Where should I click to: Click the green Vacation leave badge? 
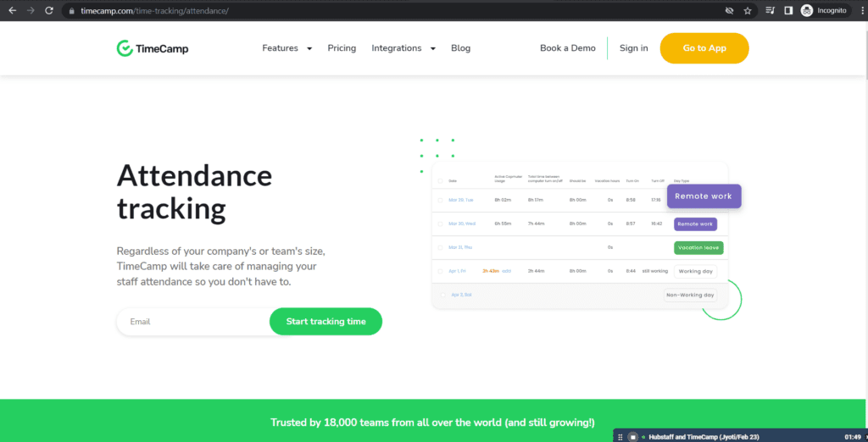698,248
